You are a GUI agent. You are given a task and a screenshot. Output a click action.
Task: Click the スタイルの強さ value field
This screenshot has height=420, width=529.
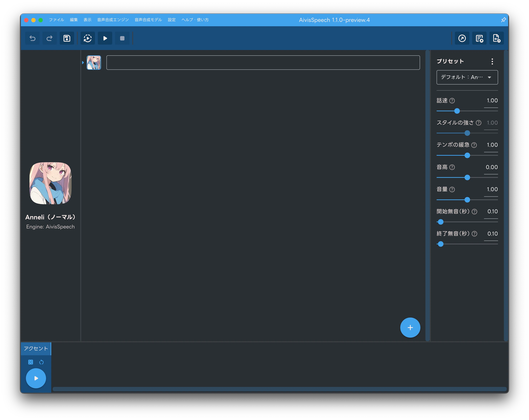(x=491, y=123)
